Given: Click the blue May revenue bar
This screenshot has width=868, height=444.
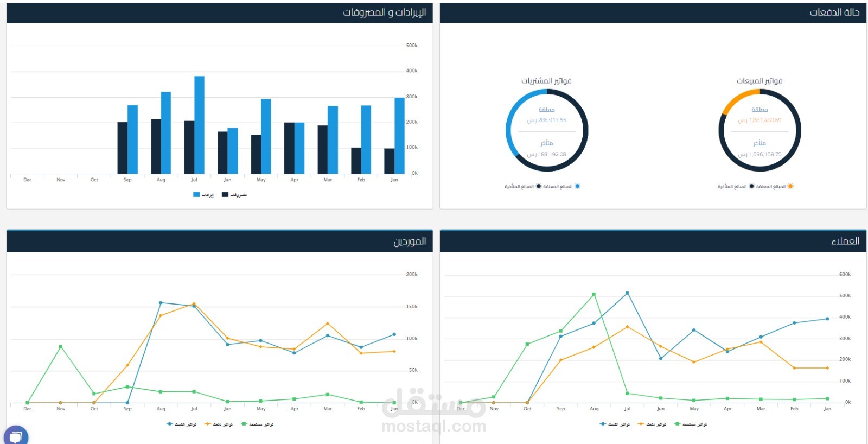Looking at the screenshot, I should click(x=266, y=136).
